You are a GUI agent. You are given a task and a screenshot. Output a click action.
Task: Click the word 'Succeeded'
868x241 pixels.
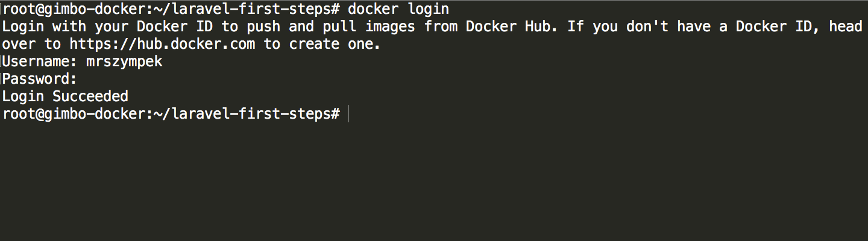click(x=90, y=96)
